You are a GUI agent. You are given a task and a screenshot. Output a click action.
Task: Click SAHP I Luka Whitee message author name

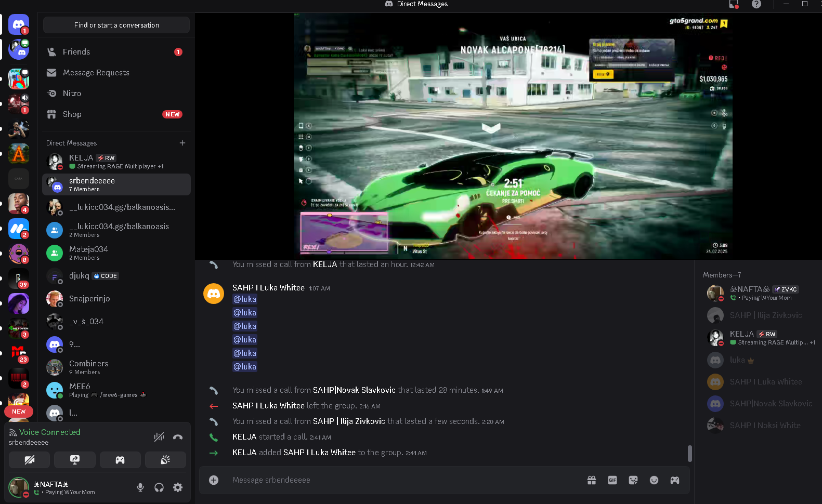[268, 288]
